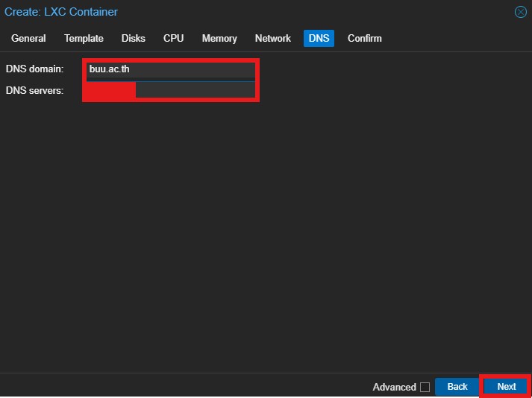The width and height of the screenshot is (532, 398).
Task: Click into the DNS servers field
Action: [x=194, y=90]
